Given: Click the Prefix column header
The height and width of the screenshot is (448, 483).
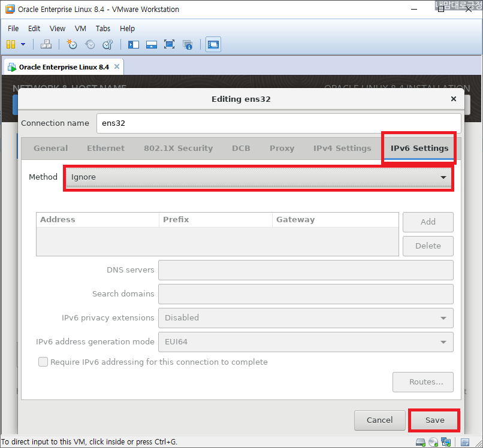Looking at the screenshot, I should pyautogui.click(x=216, y=220).
